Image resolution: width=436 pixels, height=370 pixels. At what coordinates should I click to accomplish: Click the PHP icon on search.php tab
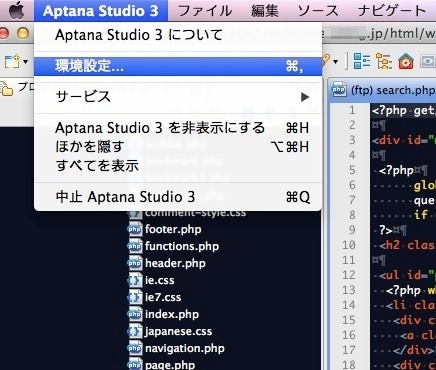pyautogui.click(x=339, y=90)
